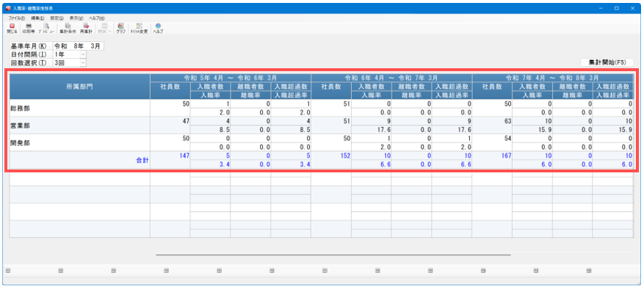Image resolution: width=644 pixels, height=289 pixels.
Task: Open the ヘルプ(H) menu in the menu bar
Action: (97, 18)
